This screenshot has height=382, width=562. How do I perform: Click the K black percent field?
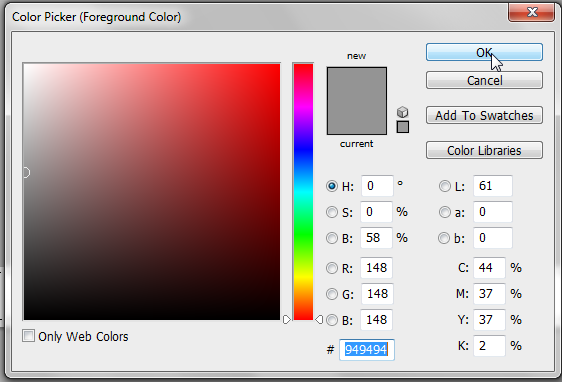coord(489,346)
